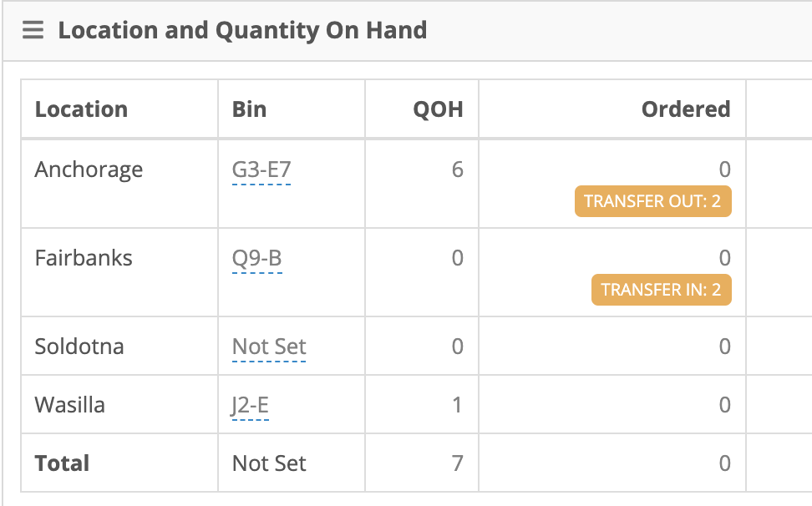
Task: Click the Wasilla bin J2-E link
Action: pos(251,406)
